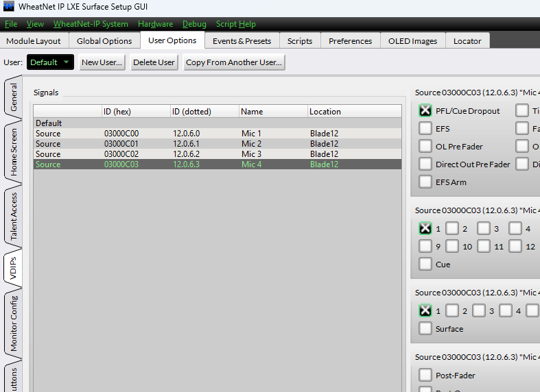The height and width of the screenshot is (392, 540).
Task: Sort signals by Location column header
Action: coord(354,112)
